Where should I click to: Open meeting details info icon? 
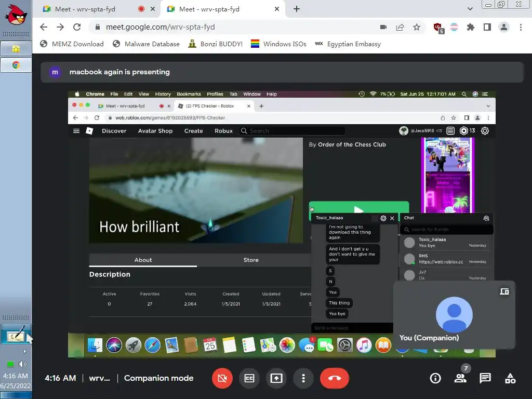[x=435, y=378]
